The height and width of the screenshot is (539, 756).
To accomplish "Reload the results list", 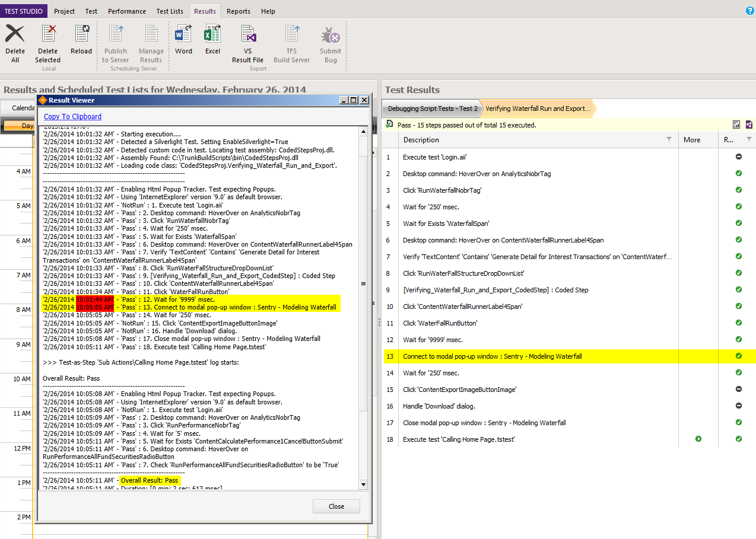I will click(x=81, y=40).
